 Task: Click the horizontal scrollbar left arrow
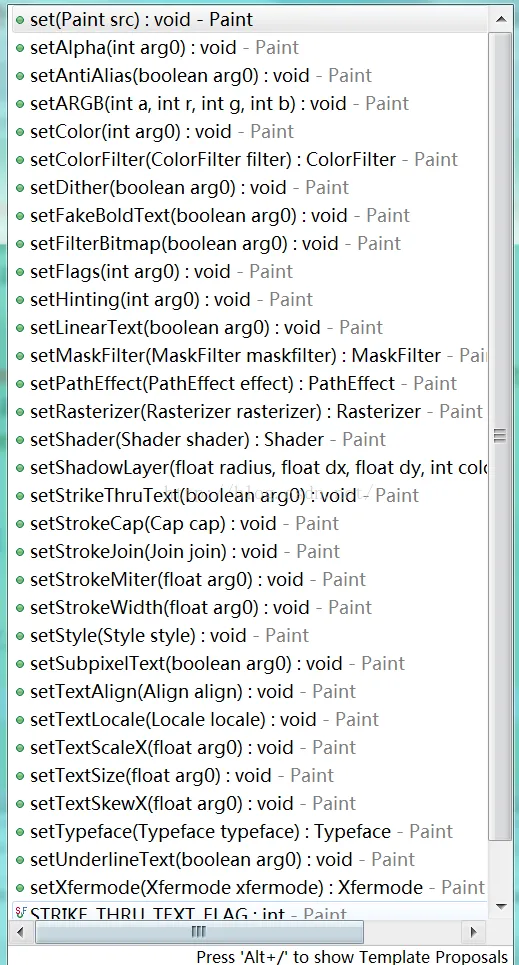[x=20, y=932]
